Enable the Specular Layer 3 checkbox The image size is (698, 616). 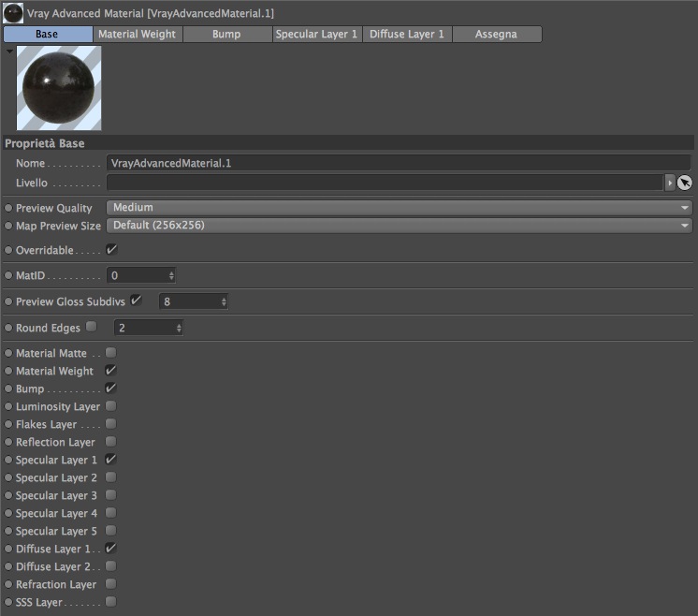click(110, 495)
